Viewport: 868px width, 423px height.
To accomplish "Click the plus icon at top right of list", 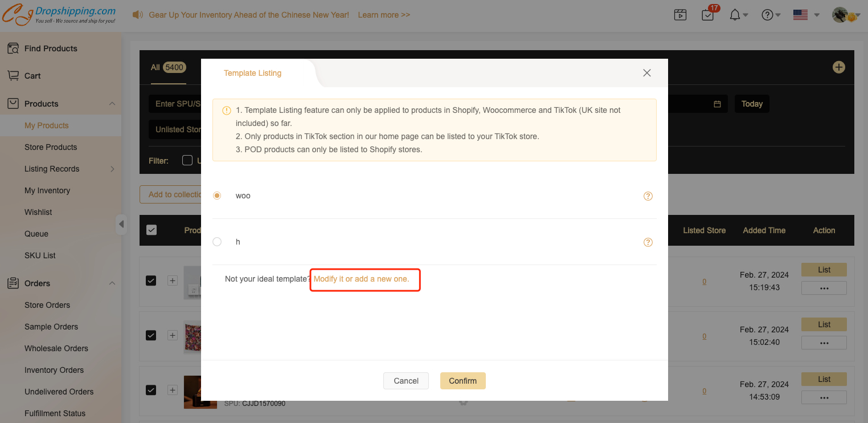I will pos(838,67).
